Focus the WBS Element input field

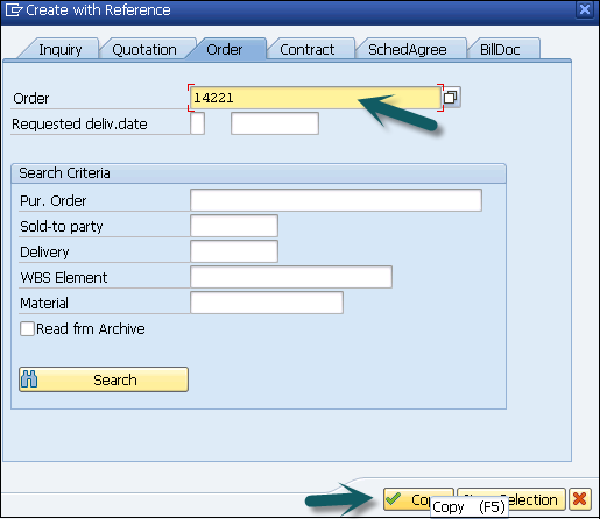point(290,277)
